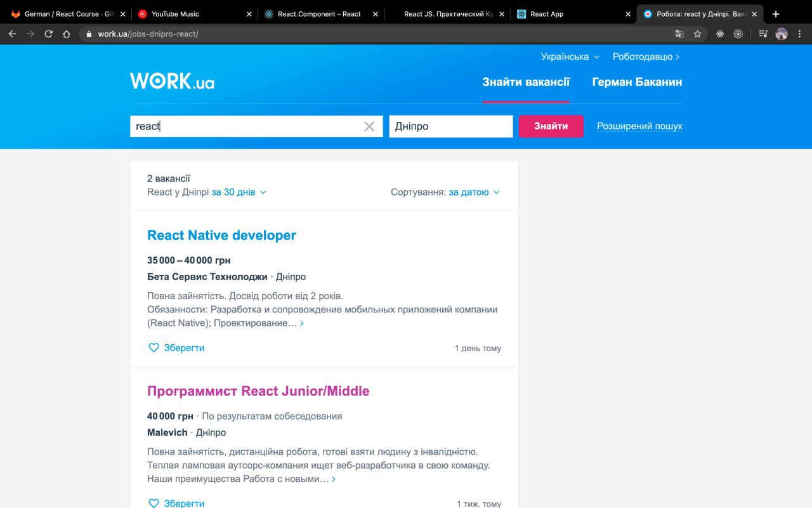Open the Программист React Junior/Middle vacancy
812x508 pixels.
coord(258,391)
